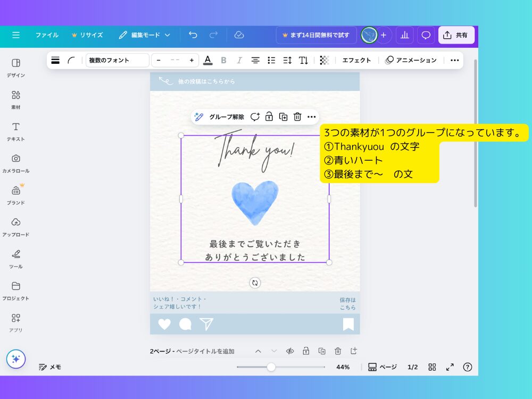The width and height of the screenshot is (532, 399).
Task: Open the Canva AI assistant sparkle button
Action: point(16,359)
